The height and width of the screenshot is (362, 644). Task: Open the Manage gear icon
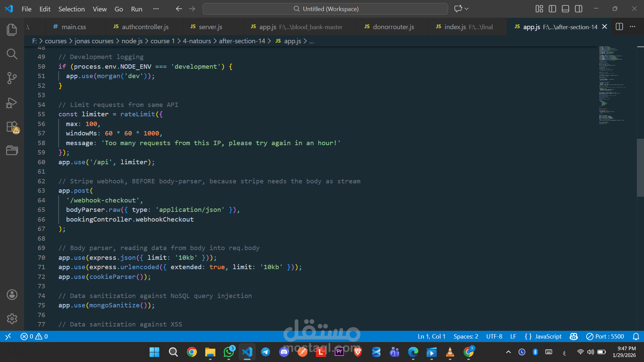[x=12, y=318]
